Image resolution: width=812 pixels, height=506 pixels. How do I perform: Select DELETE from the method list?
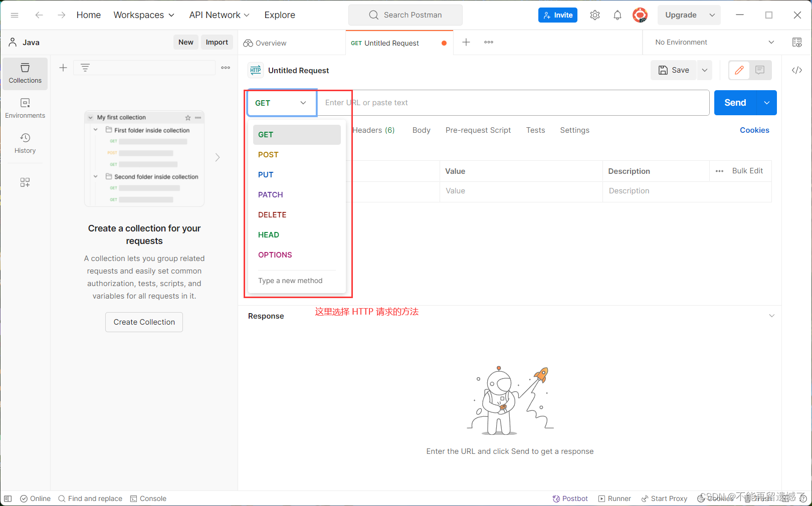(x=297, y=215)
